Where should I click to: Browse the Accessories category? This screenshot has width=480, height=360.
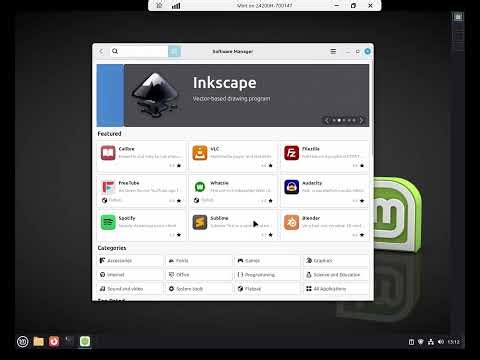[130, 260]
